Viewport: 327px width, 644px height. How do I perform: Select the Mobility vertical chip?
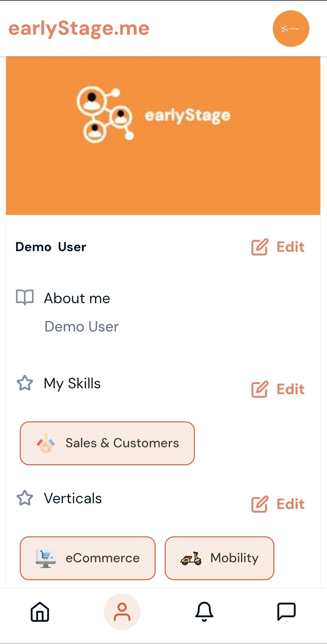click(220, 558)
